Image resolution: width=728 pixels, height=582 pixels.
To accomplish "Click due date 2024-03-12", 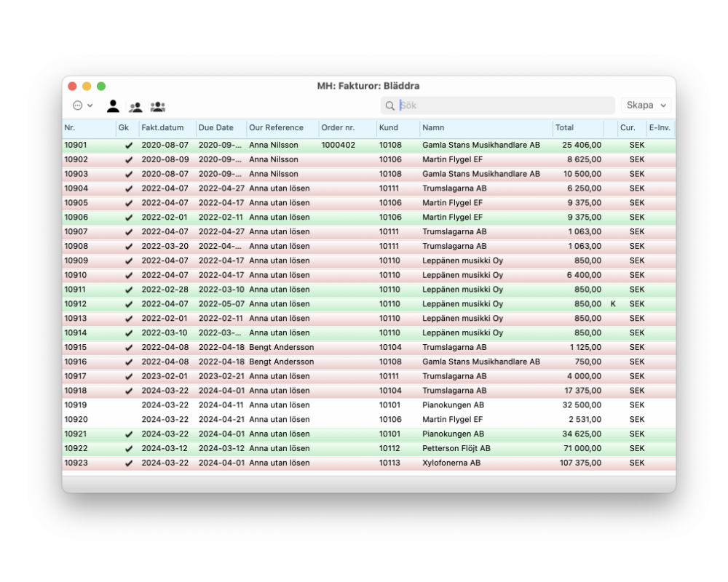I will coord(221,448).
